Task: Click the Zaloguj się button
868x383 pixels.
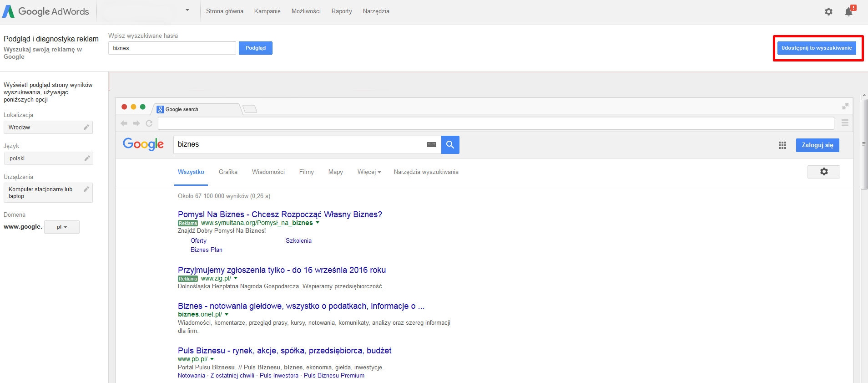Action: pos(818,145)
